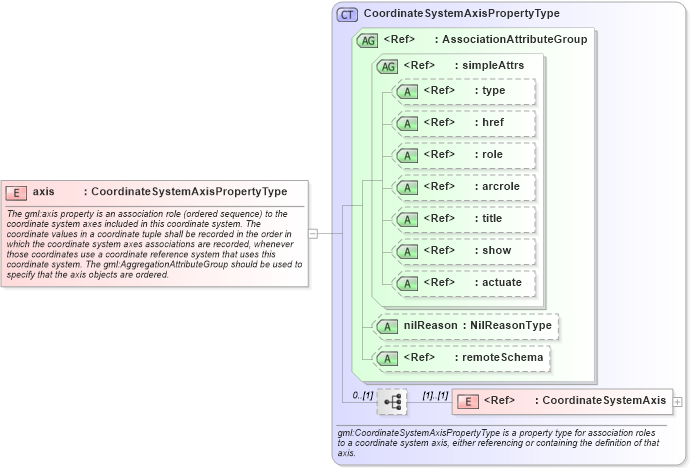Select ': AssociationAttributeGroup' label

tap(511, 40)
